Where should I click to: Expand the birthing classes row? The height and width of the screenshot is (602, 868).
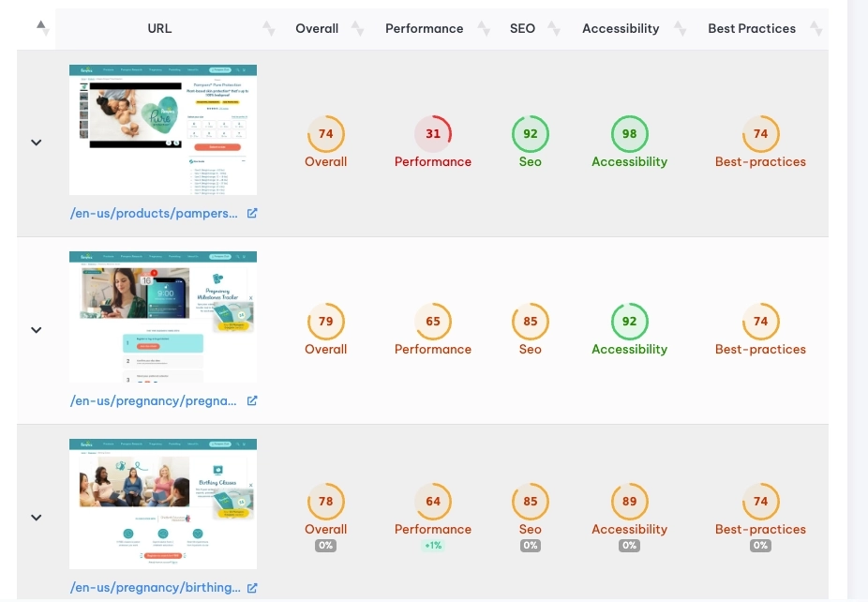tap(37, 518)
